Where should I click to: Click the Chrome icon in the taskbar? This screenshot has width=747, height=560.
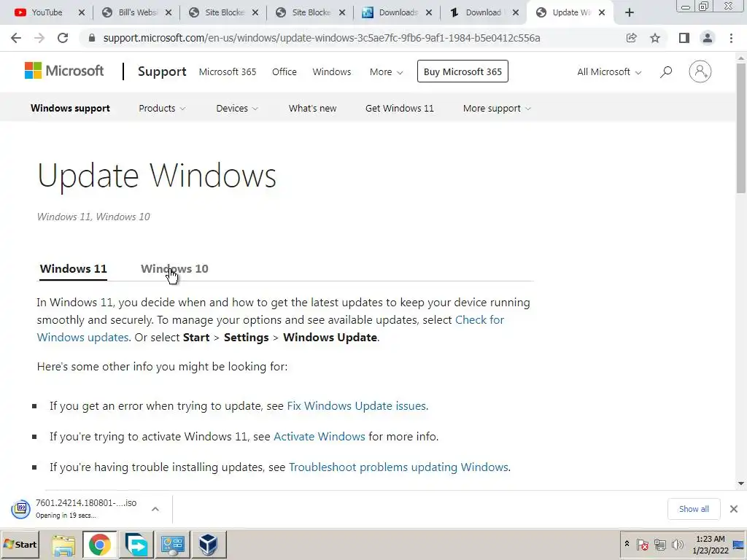click(99, 544)
